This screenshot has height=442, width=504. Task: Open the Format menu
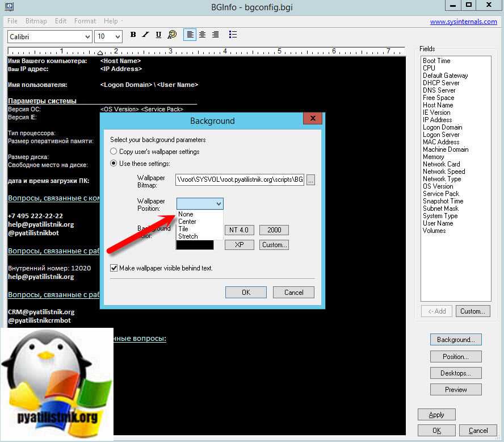coord(85,21)
